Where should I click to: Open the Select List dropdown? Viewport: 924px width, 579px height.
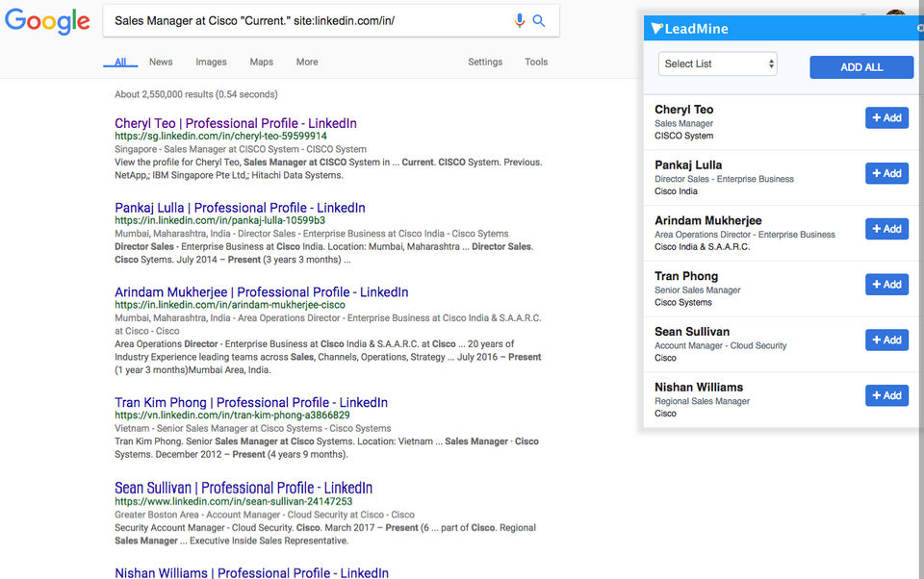coord(718,64)
